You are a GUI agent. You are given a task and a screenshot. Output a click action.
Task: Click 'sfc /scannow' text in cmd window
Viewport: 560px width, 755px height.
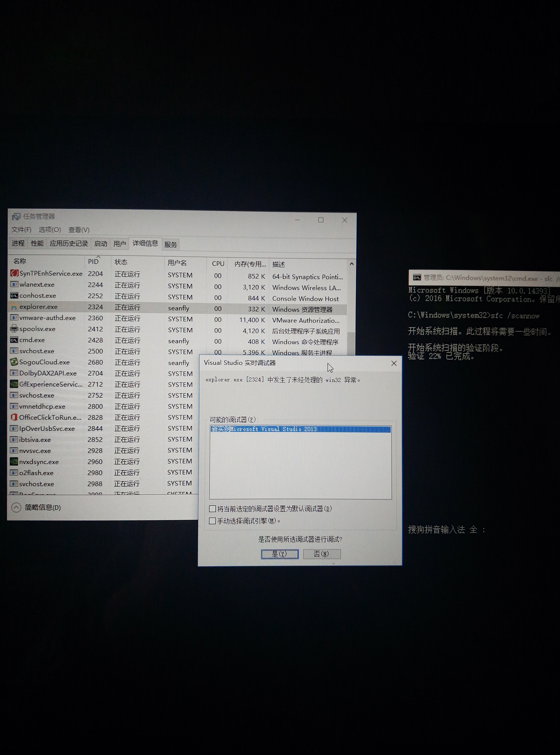[515, 316]
